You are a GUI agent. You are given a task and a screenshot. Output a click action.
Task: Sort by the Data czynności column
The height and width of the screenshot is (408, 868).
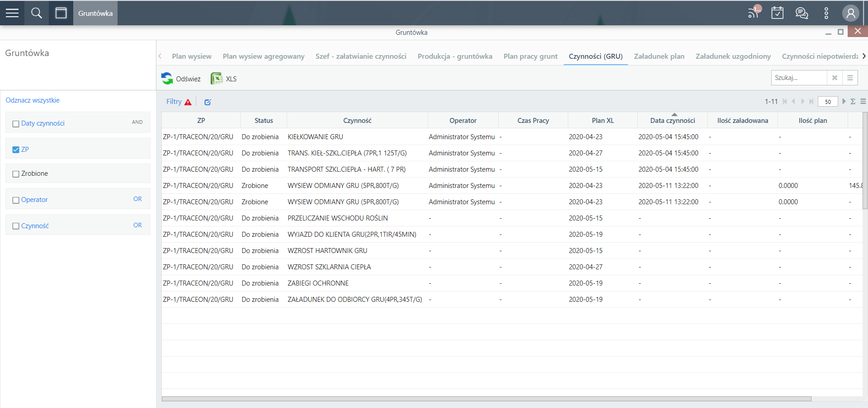(x=672, y=120)
